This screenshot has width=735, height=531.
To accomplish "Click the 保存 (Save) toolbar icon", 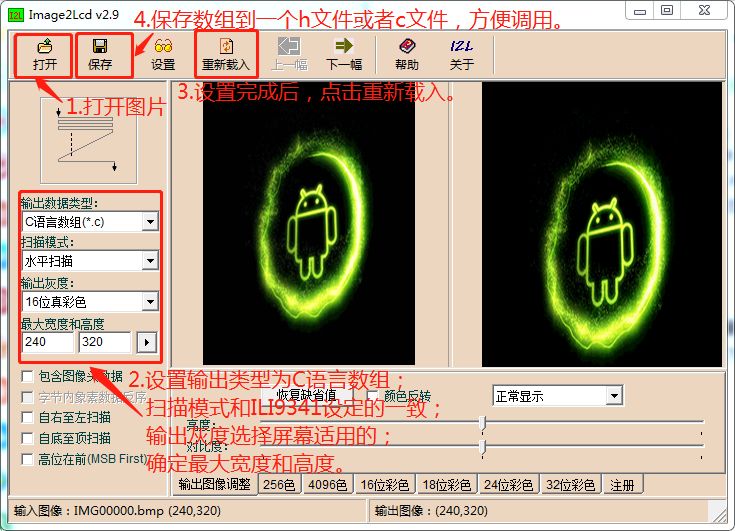I will [x=100, y=55].
